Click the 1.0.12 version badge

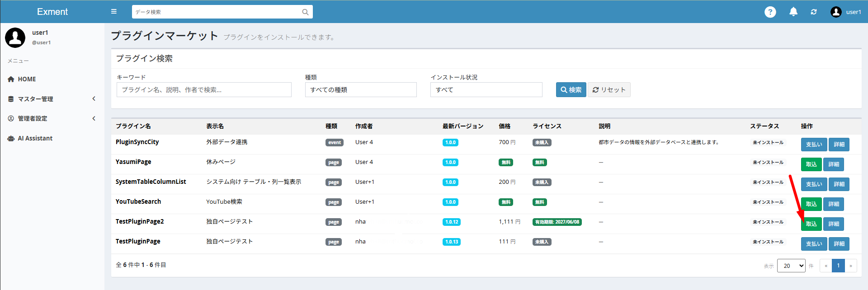[452, 222]
